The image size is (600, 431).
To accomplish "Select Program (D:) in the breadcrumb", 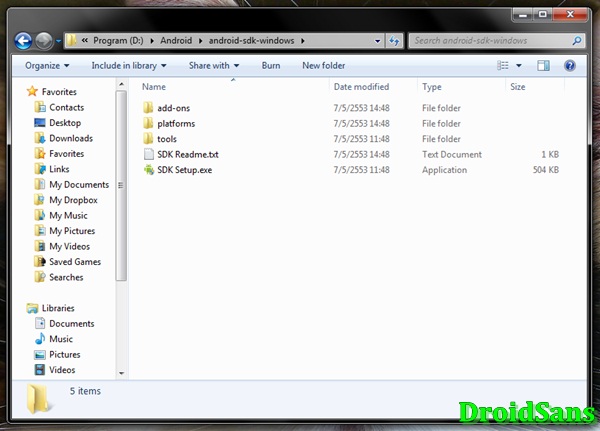I will [x=118, y=41].
